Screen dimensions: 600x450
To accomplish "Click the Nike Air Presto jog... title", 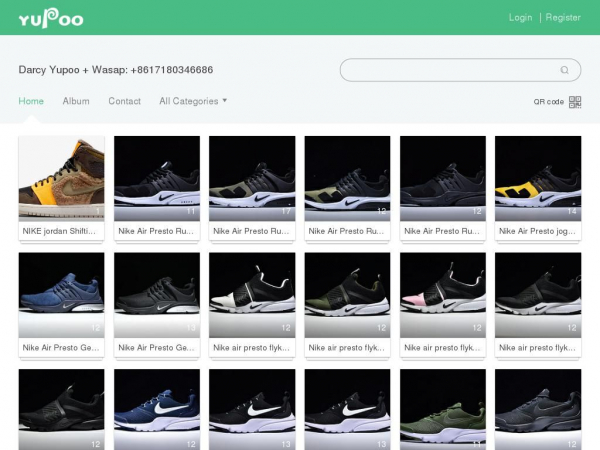I will (x=537, y=231).
